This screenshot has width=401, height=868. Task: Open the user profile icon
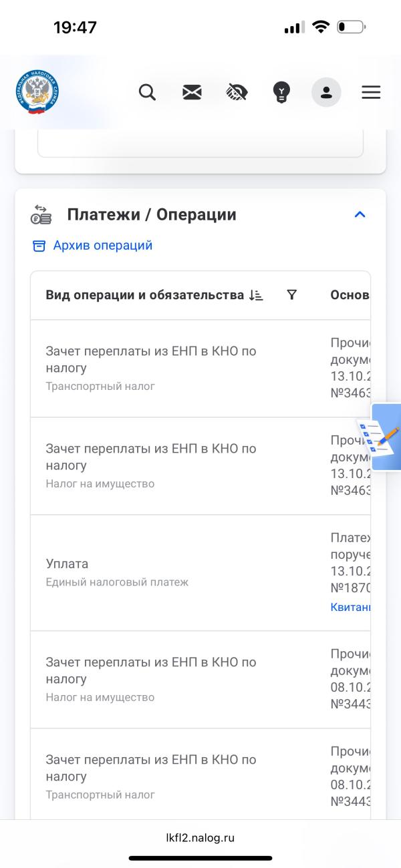326,92
